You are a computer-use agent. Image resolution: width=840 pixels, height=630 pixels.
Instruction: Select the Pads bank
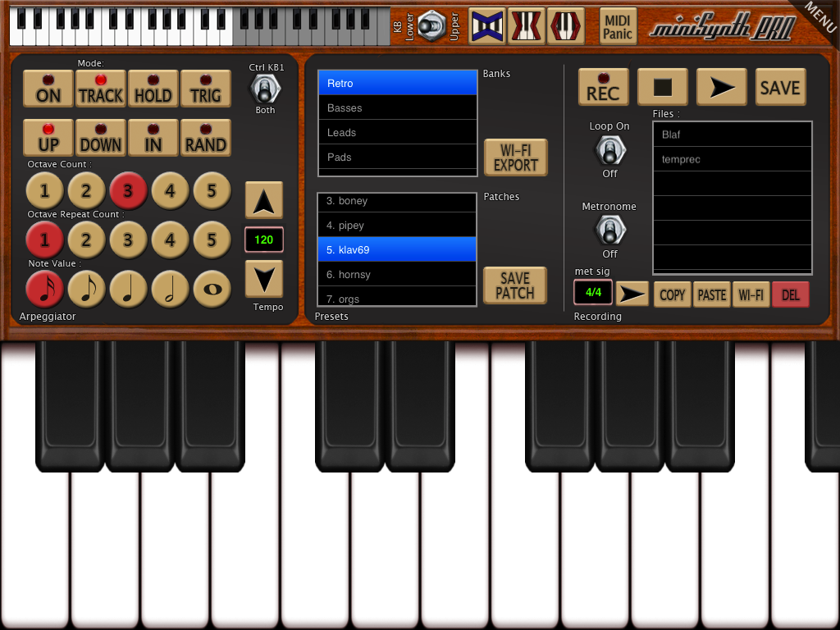(x=398, y=157)
